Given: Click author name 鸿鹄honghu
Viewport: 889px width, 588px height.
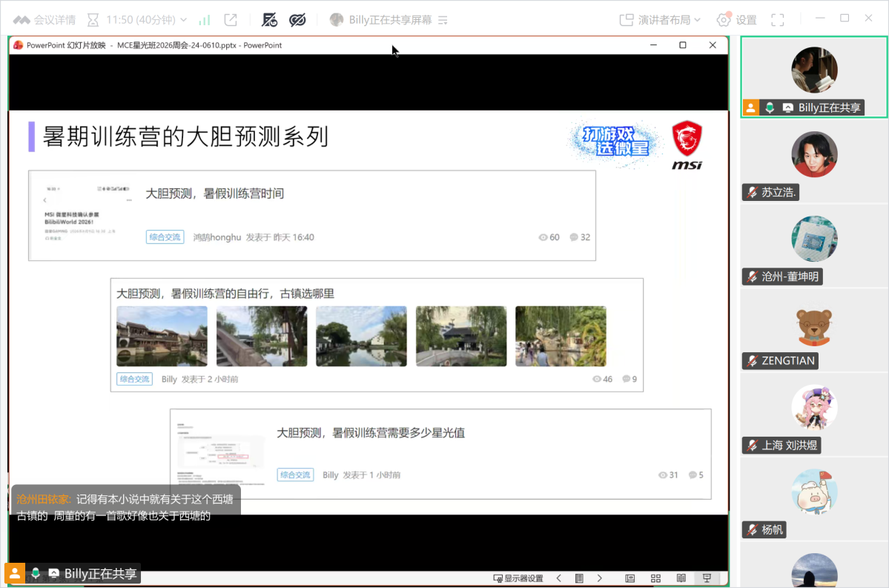Looking at the screenshot, I should (x=217, y=237).
